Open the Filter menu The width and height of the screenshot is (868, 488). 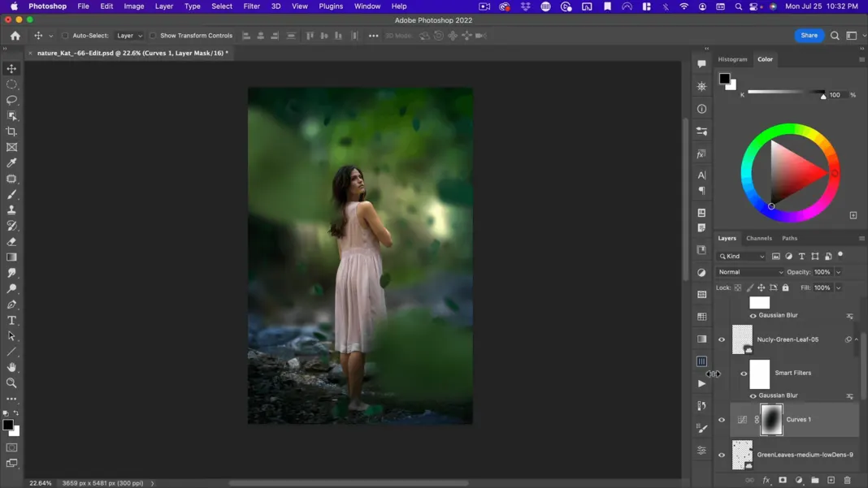click(x=251, y=6)
